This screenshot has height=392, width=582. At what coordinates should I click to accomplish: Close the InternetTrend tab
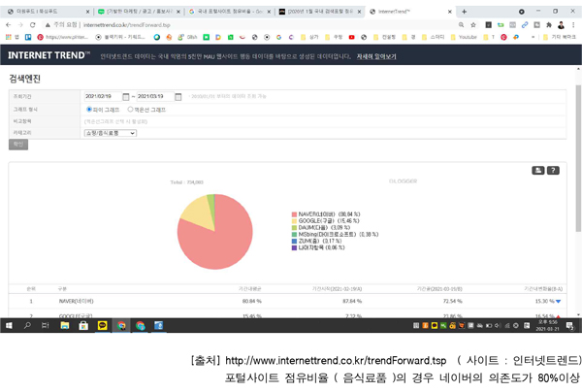pos(450,12)
